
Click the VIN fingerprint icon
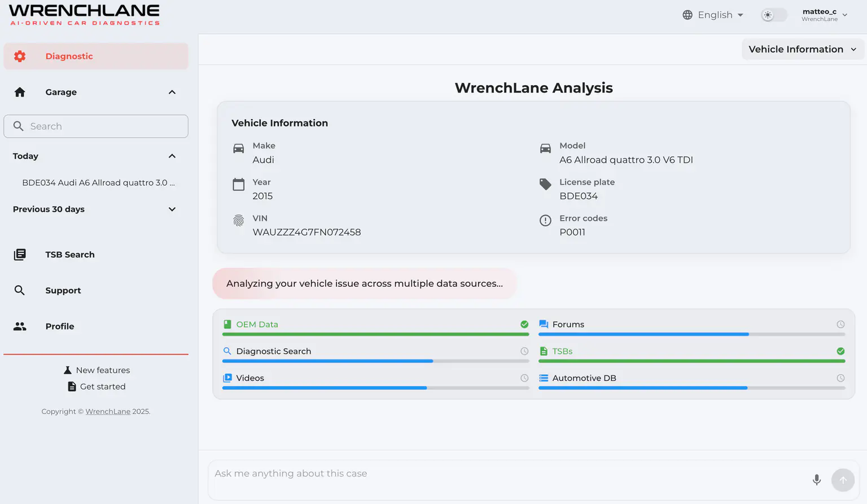239,221
